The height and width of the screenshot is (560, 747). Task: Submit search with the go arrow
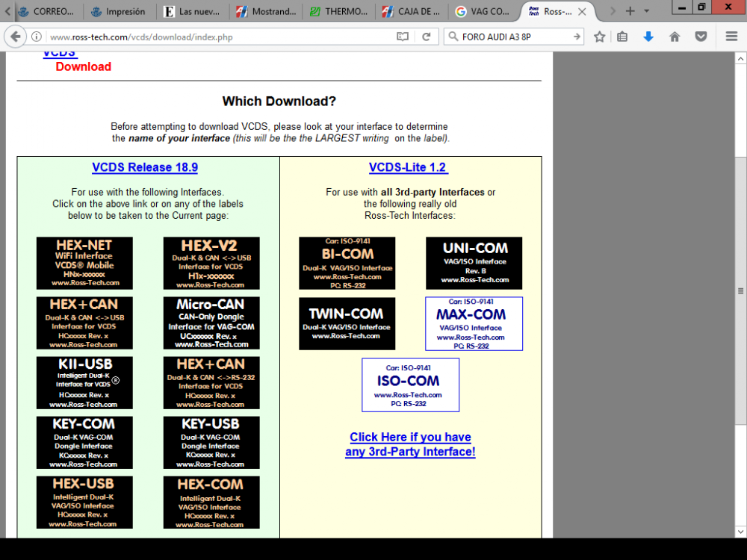pyautogui.click(x=577, y=37)
